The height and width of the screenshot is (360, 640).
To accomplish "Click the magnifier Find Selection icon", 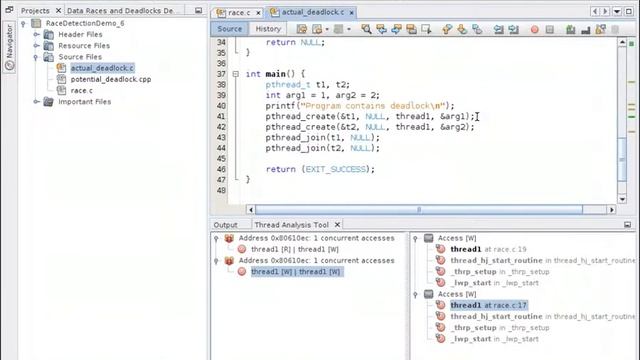I will 366,29.
